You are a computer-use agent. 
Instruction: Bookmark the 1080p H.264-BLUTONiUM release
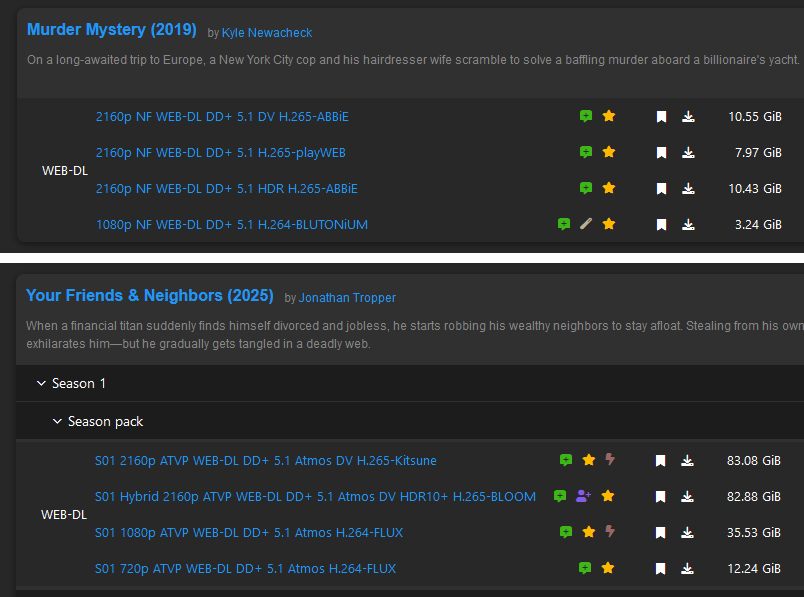pos(661,225)
